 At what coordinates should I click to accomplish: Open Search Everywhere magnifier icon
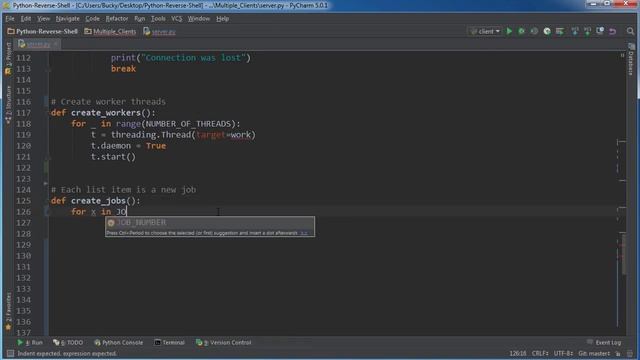pyautogui.click(x=630, y=31)
